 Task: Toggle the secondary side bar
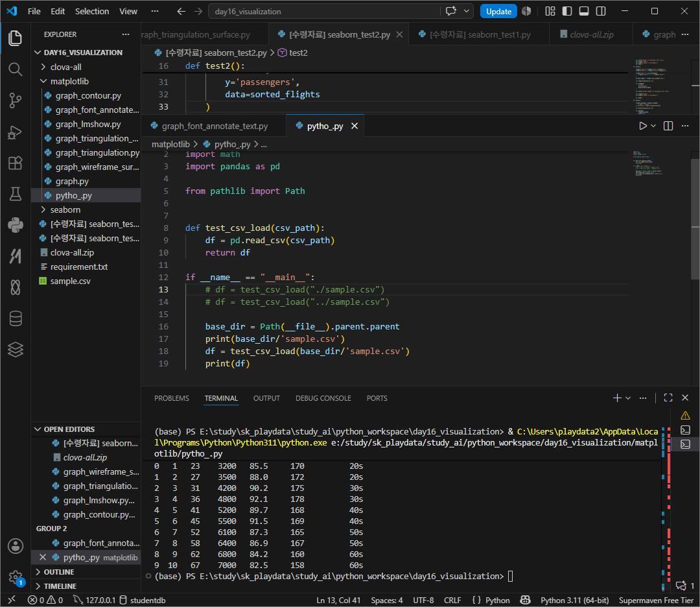point(601,11)
